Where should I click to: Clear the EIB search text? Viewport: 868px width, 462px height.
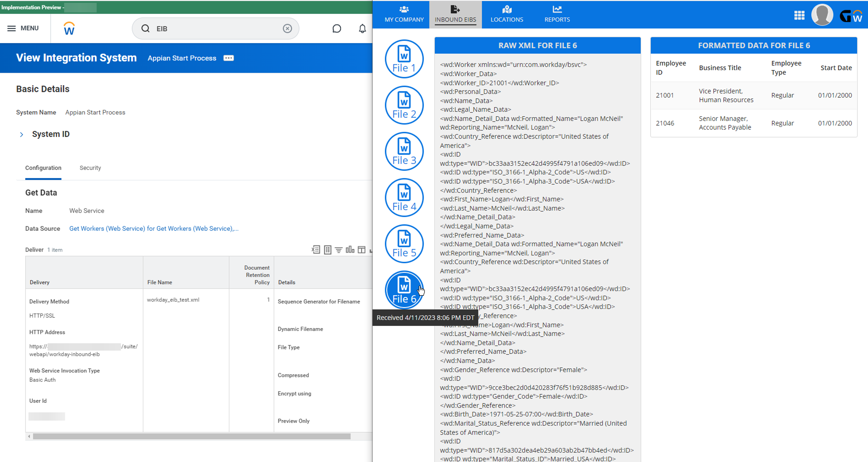287,29
